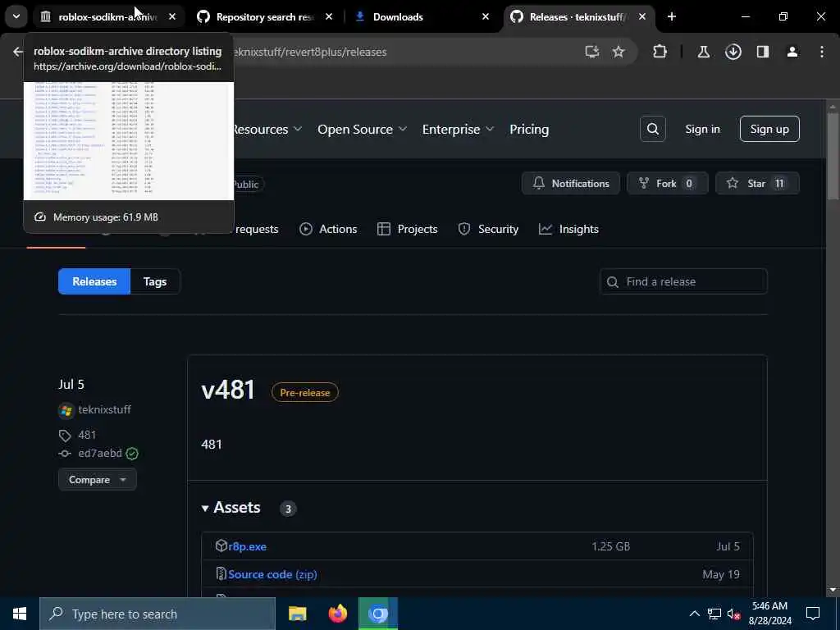The image size is (840, 630).
Task: Bookmark this page with star icon
Action: 619,52
